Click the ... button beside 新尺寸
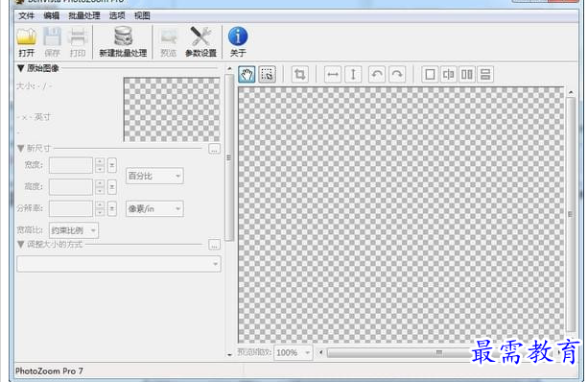The width and height of the screenshot is (588, 382). pyautogui.click(x=214, y=149)
